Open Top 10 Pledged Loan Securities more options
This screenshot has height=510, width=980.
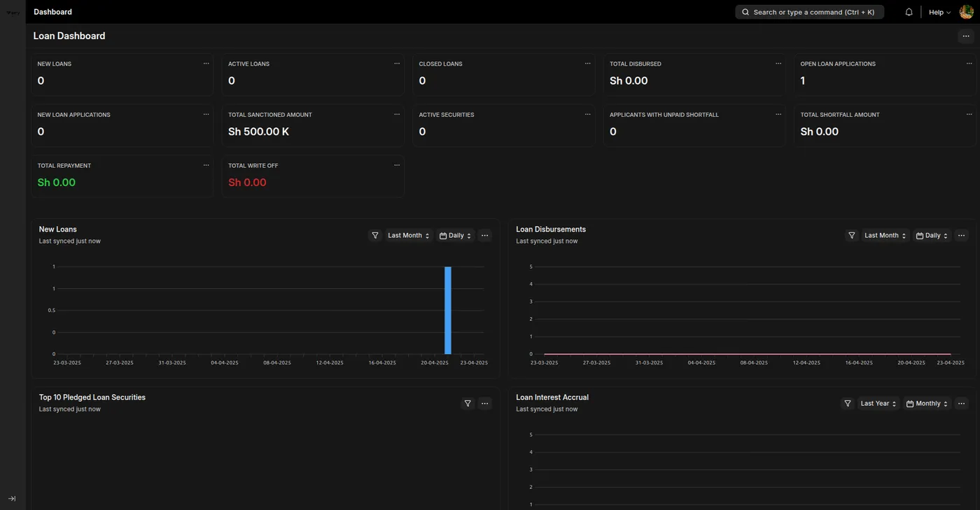(x=485, y=404)
